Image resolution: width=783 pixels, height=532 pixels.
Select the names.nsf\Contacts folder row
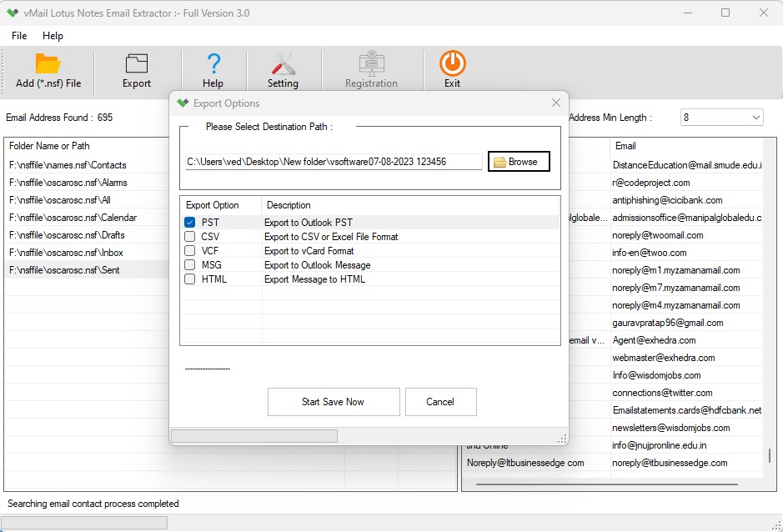click(87, 165)
